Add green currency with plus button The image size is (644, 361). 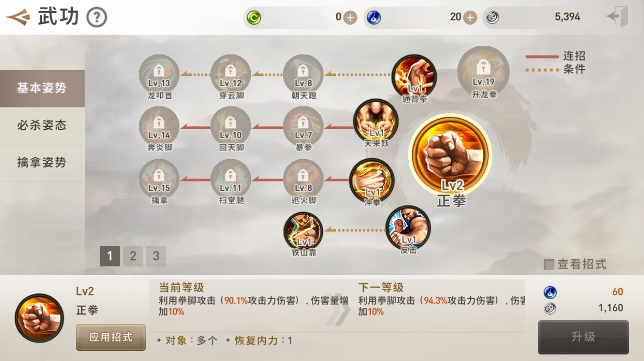(x=350, y=18)
